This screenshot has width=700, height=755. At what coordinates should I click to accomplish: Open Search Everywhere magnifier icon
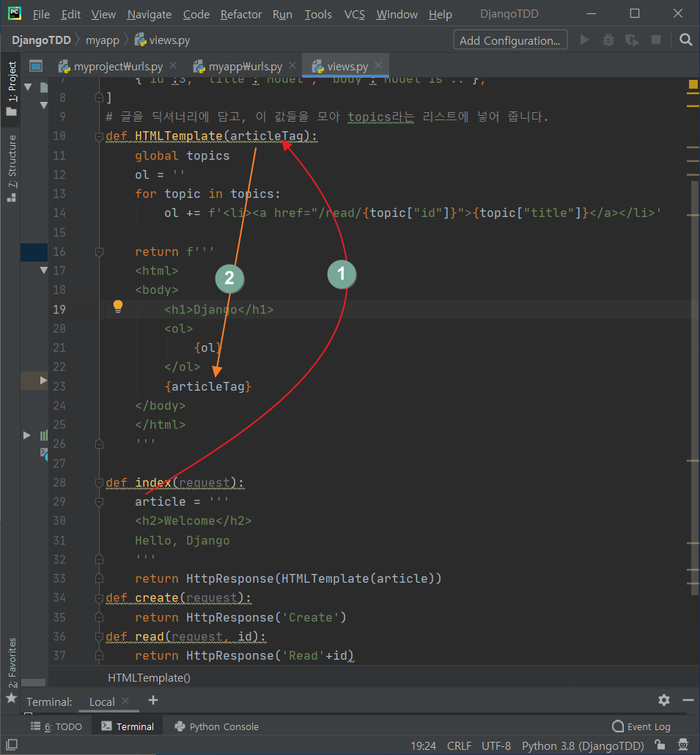coord(685,40)
